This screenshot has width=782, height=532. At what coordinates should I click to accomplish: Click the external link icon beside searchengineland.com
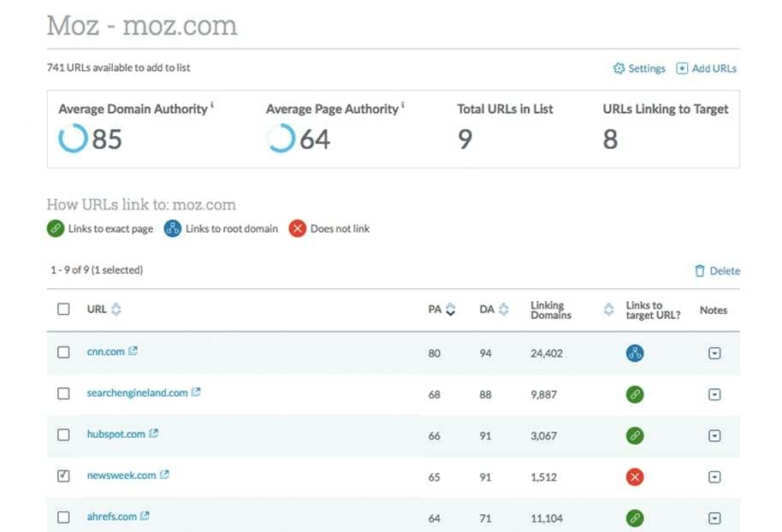tap(196, 393)
